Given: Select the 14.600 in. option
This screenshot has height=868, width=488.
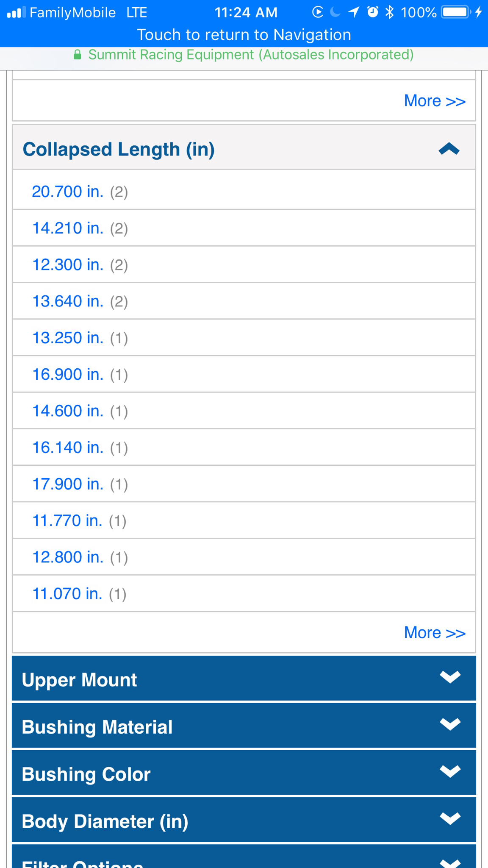Looking at the screenshot, I should (x=68, y=411).
